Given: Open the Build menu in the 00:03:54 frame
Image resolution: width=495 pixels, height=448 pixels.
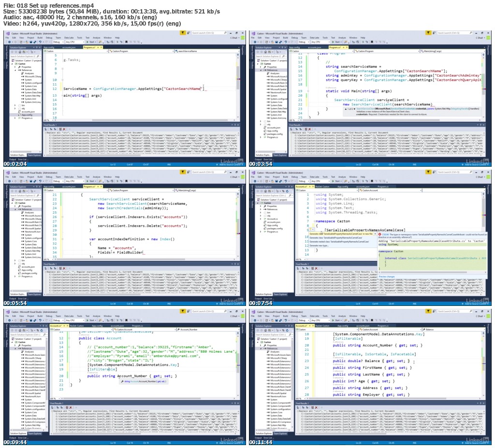Looking at the screenshot, I should [x=285, y=38].
